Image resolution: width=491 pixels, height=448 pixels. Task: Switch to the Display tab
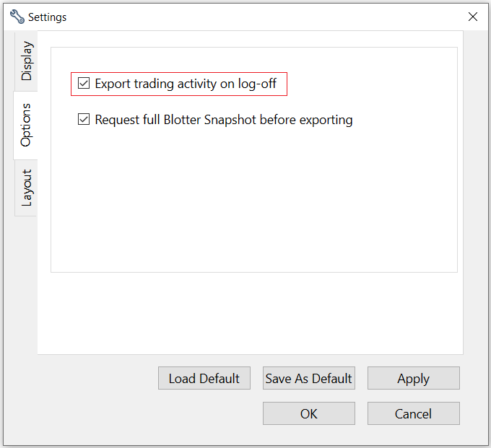[x=26, y=61]
